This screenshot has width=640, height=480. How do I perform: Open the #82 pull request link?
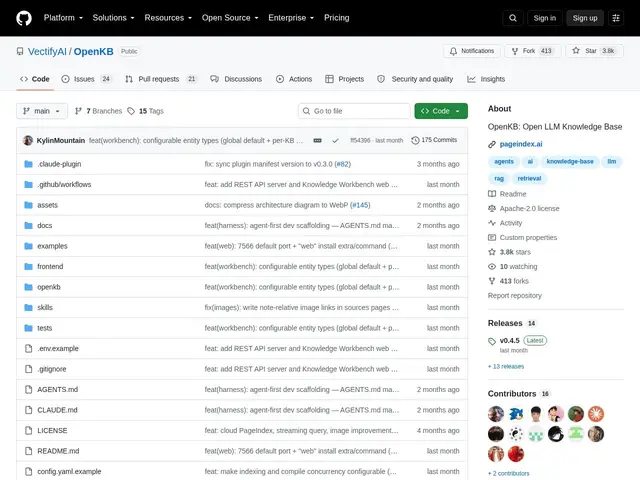pyautogui.click(x=342, y=164)
